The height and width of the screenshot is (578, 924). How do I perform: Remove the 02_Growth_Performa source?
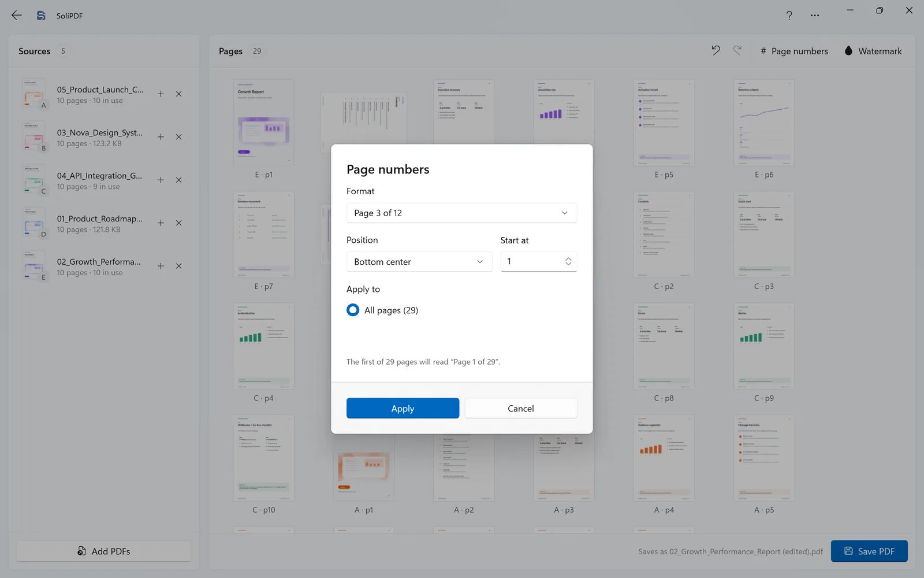[179, 266]
